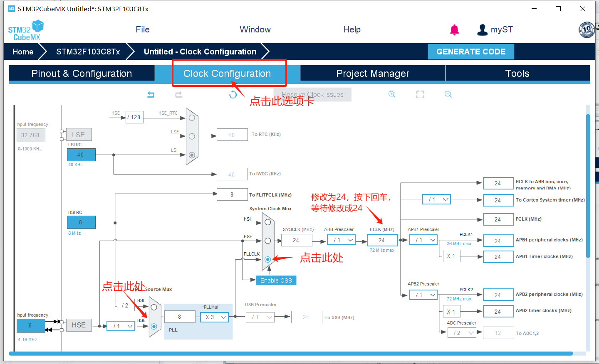Click the To ADC1,2 value box

click(498, 333)
